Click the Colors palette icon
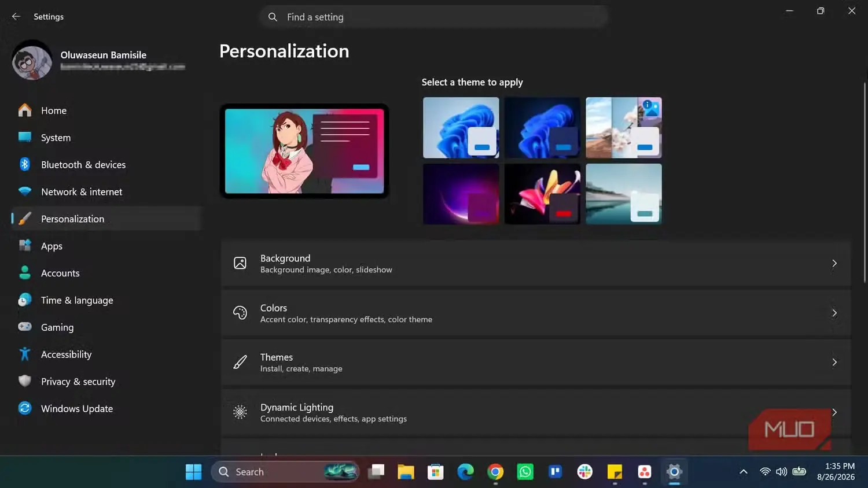868x488 pixels. tap(240, 313)
